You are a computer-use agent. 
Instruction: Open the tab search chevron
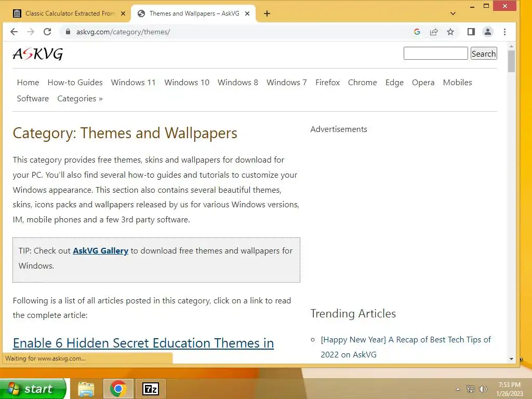pyautogui.click(x=453, y=14)
